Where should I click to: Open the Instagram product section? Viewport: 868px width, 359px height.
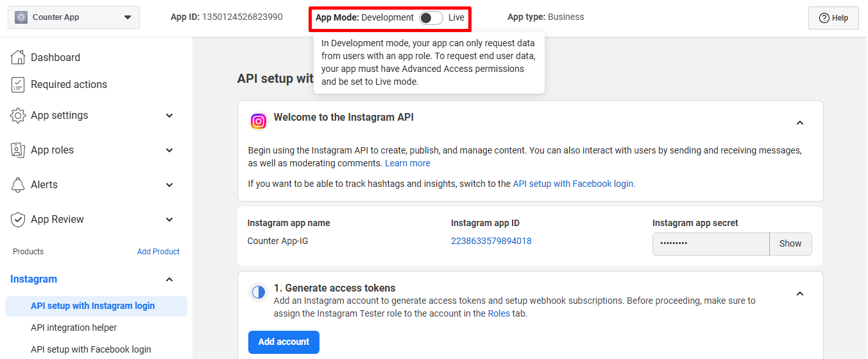[33, 279]
